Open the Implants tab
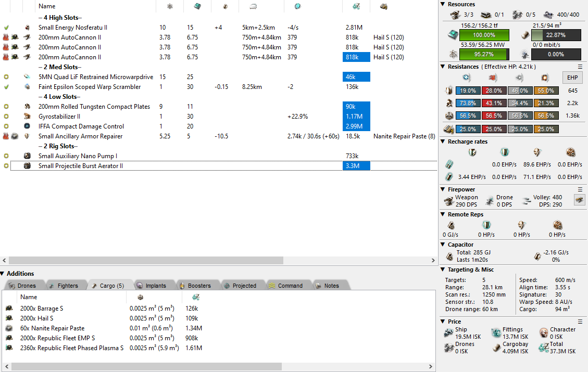Screen dimensions: 588x372 [151, 286]
